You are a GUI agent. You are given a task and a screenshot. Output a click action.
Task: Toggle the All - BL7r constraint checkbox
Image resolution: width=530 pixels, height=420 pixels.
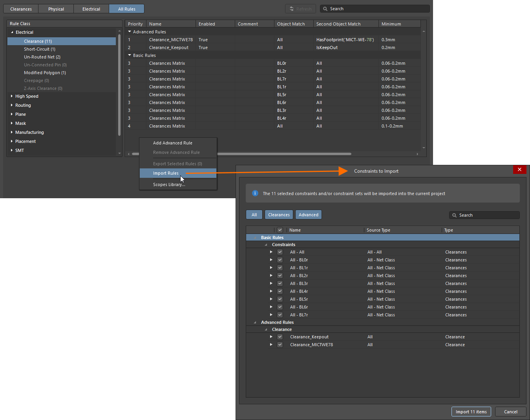280,315
